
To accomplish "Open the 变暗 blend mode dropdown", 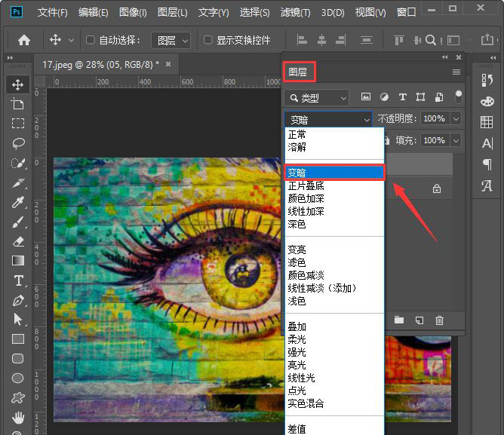I will pos(328,120).
